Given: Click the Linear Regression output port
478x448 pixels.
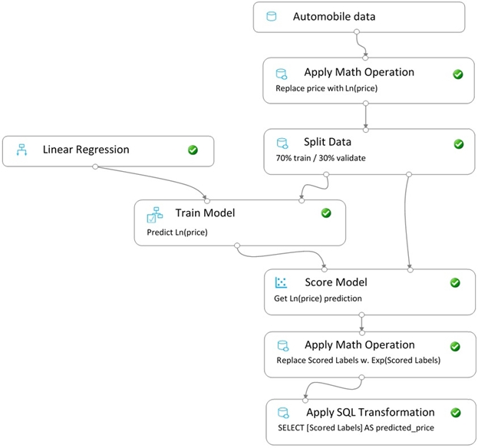Looking at the screenshot, I should tap(95, 166).
